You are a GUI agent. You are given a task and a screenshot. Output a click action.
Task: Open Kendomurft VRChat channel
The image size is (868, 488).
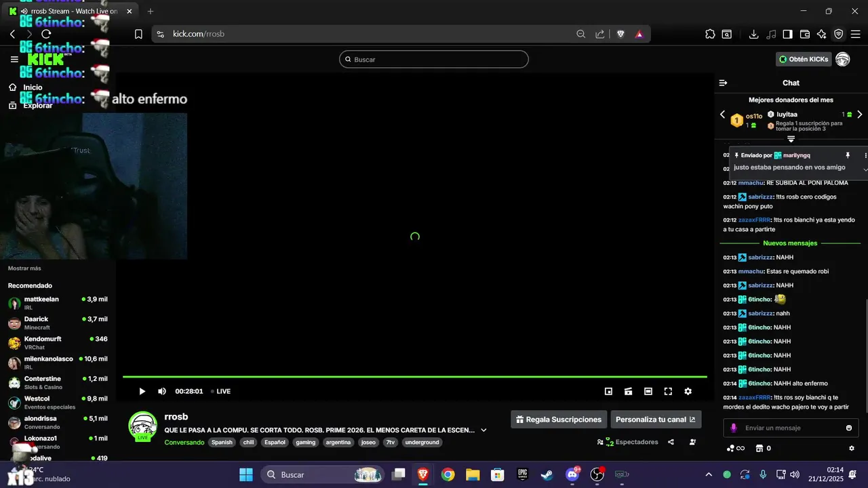point(58,342)
